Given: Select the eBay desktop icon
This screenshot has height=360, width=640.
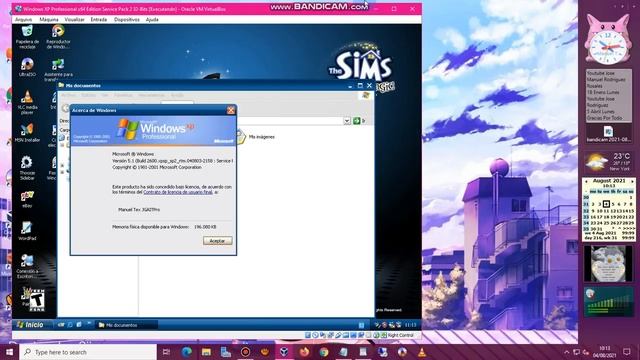Looking at the screenshot, I should point(27,199).
